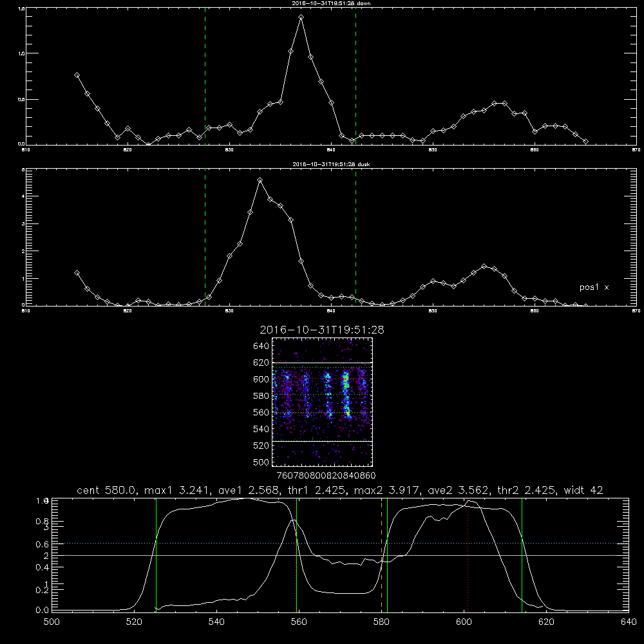The image size is (644, 644).
Task: Click bottom plot y-axis label '0.4'
Action: click(x=43, y=567)
